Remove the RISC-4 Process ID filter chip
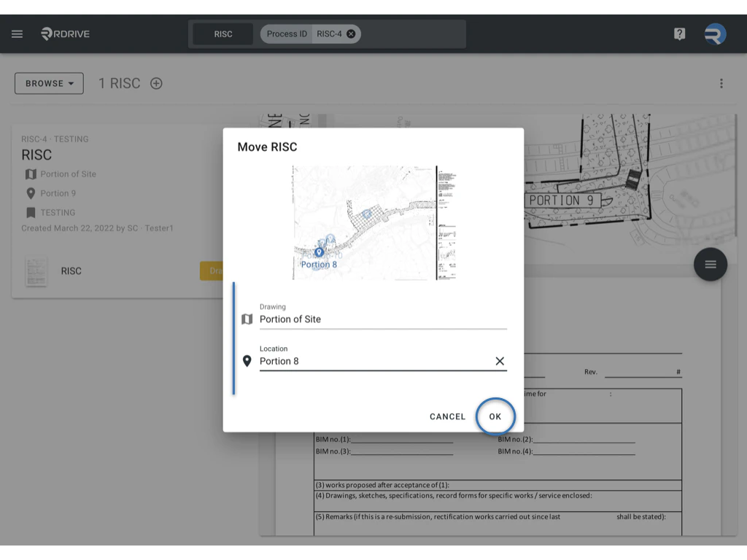This screenshot has height=560, width=747. click(351, 34)
